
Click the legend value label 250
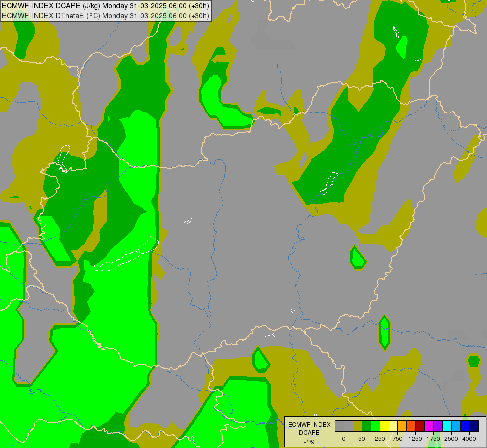pyautogui.click(x=380, y=439)
